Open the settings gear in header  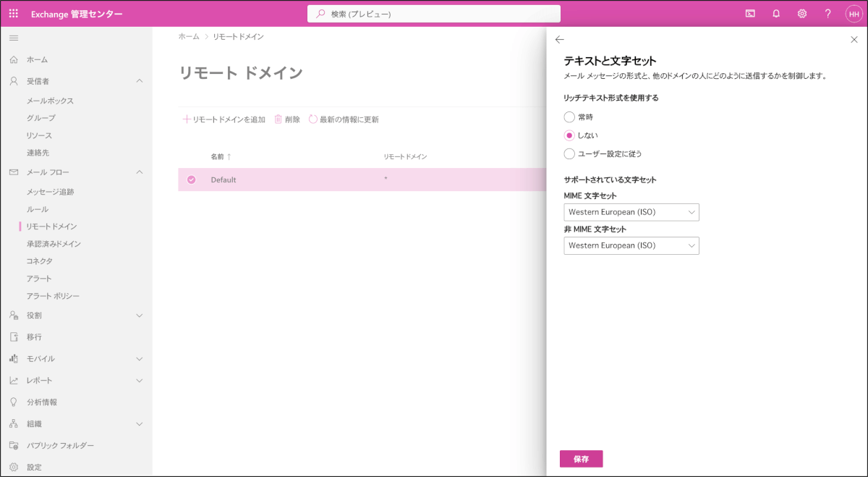pyautogui.click(x=802, y=14)
